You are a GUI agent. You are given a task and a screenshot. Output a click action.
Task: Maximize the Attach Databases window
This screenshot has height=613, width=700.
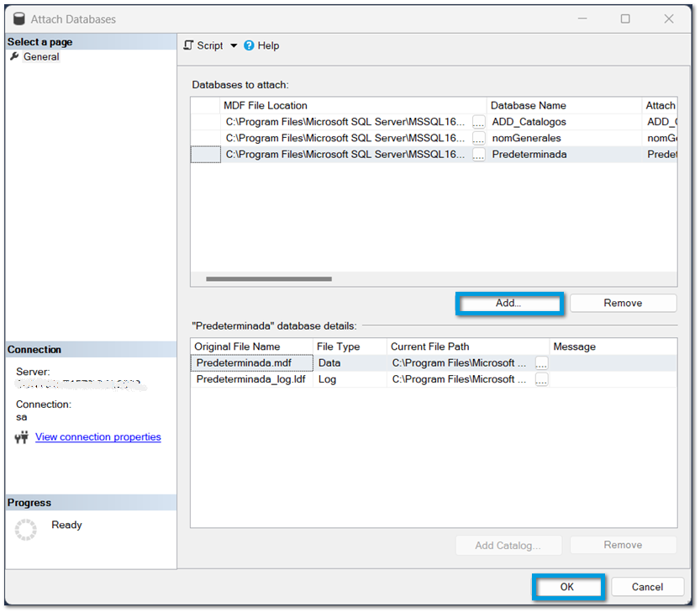click(625, 18)
